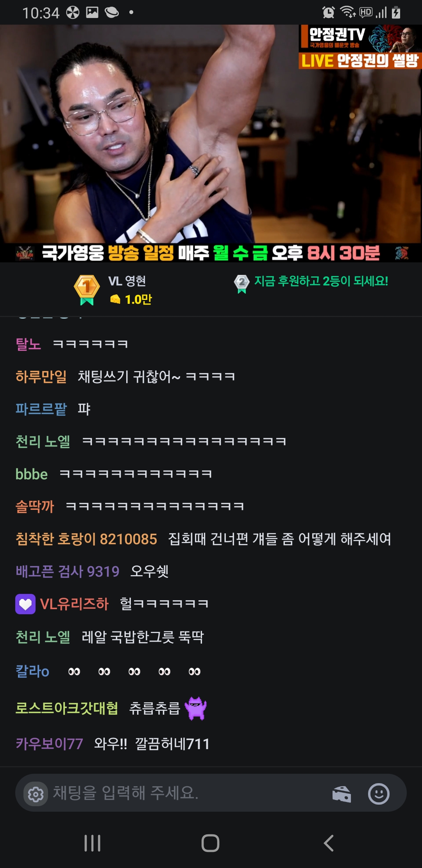Tap username 탈노 in chat
The width and height of the screenshot is (422, 868).
point(28,344)
